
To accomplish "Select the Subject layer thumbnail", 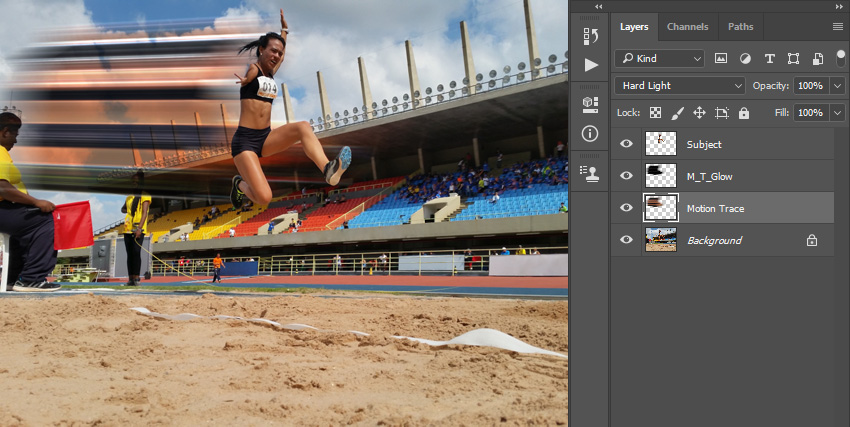I will pyautogui.click(x=661, y=144).
